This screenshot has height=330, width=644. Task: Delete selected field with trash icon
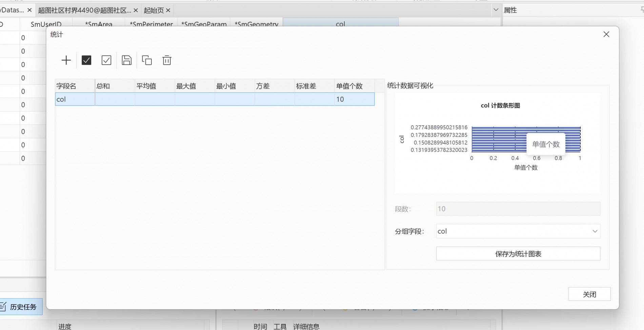167,60
